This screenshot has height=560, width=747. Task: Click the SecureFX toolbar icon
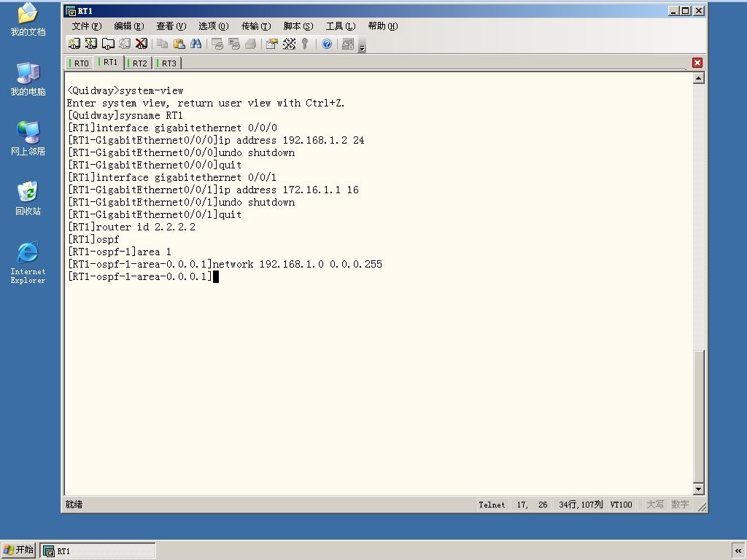point(348,44)
